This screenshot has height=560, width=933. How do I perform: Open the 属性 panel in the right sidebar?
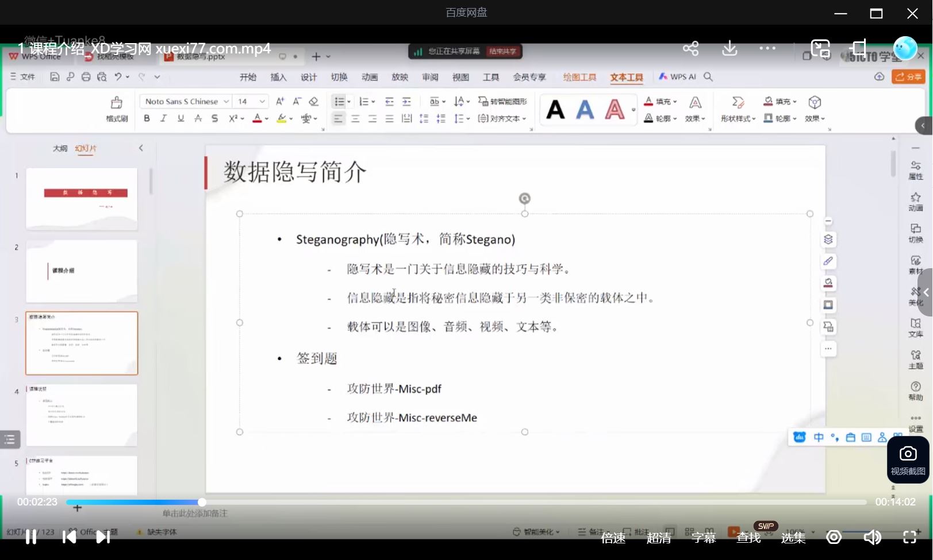tap(915, 170)
